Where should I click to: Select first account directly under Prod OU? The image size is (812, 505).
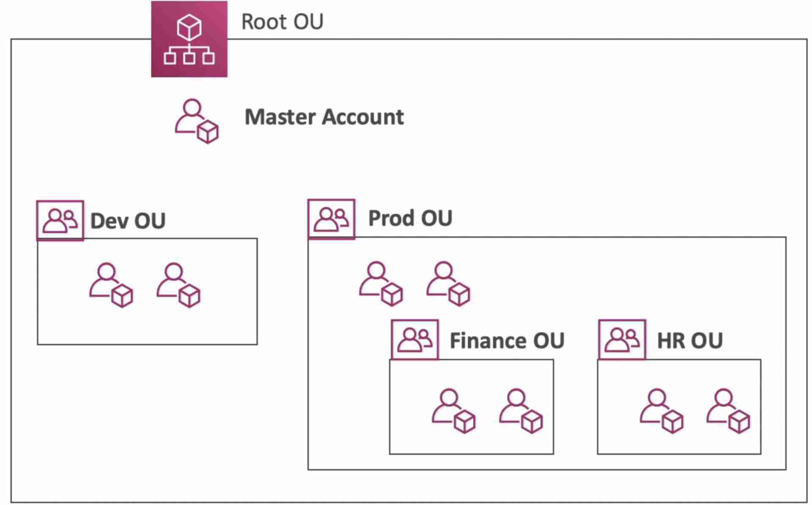click(381, 283)
